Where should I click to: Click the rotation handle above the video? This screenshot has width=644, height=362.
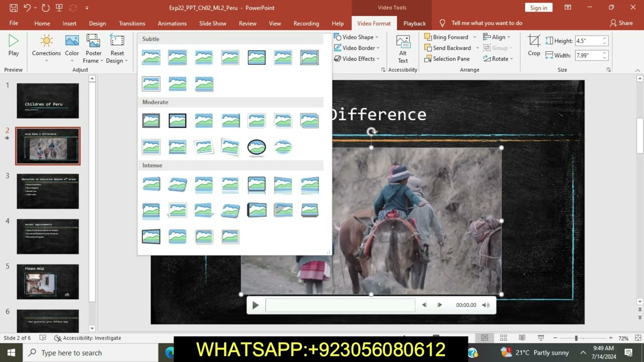click(371, 132)
